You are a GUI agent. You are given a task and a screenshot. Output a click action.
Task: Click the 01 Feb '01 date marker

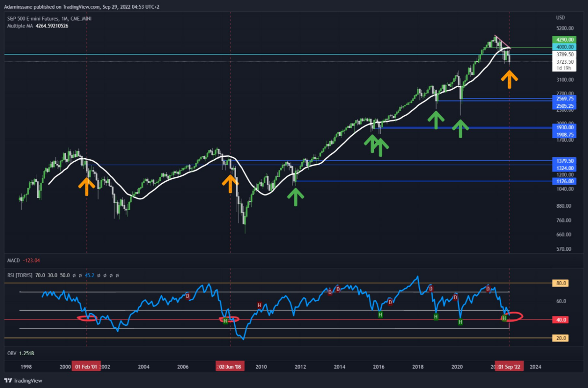click(87, 366)
